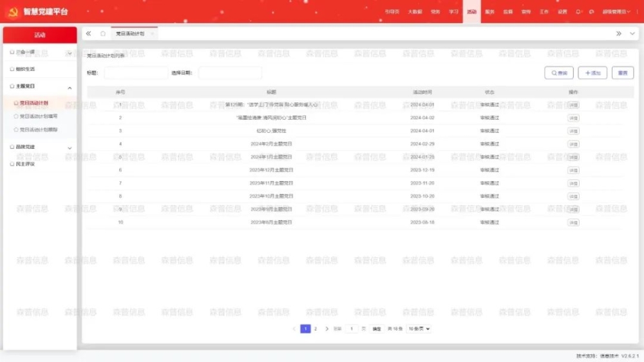This screenshot has height=362, width=644.
Task: Click the reset button beside 添加
Action: click(623, 73)
